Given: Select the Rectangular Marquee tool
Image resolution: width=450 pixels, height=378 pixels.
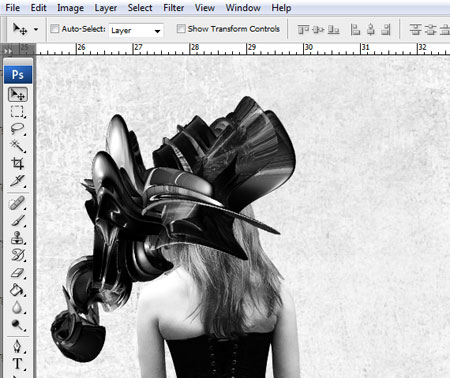Looking at the screenshot, I should [18, 112].
